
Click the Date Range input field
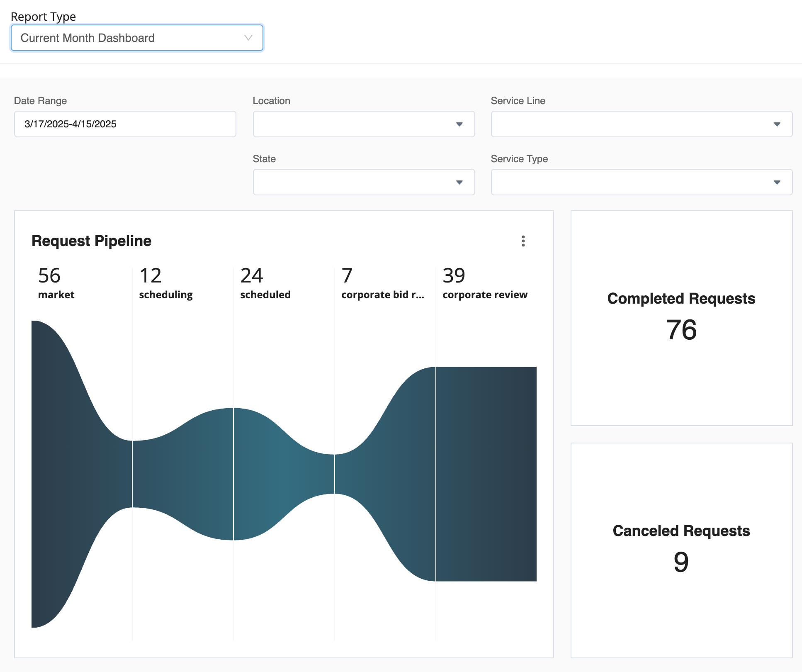coord(125,124)
